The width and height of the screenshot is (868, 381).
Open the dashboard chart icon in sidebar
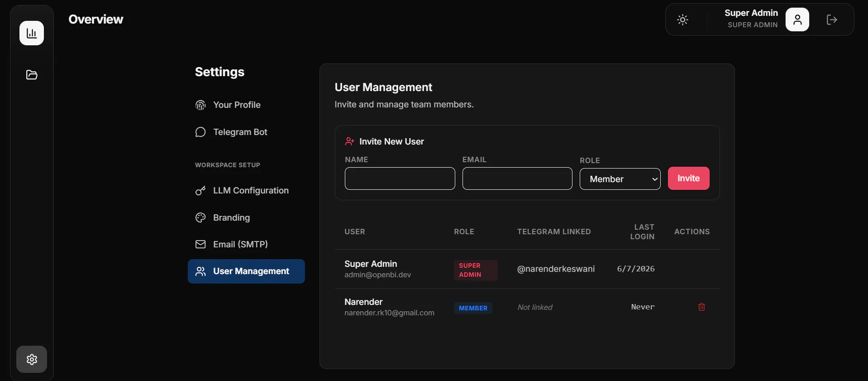[x=32, y=33]
